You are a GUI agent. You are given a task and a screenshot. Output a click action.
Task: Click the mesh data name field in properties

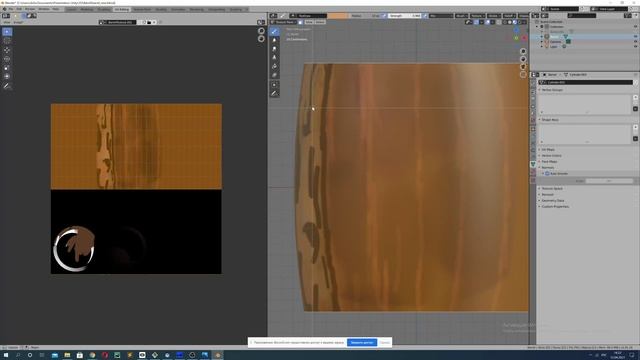click(586, 82)
